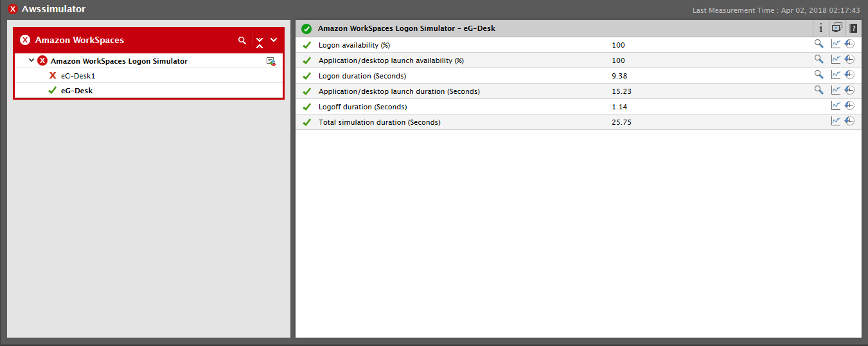Click red critical icon next to Awssimulator
The height and width of the screenshot is (346, 868).
tap(13, 10)
